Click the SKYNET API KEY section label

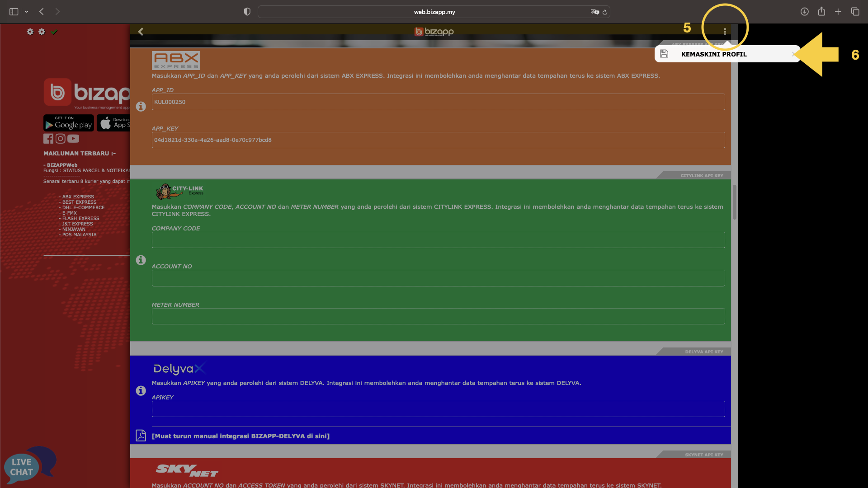click(704, 455)
